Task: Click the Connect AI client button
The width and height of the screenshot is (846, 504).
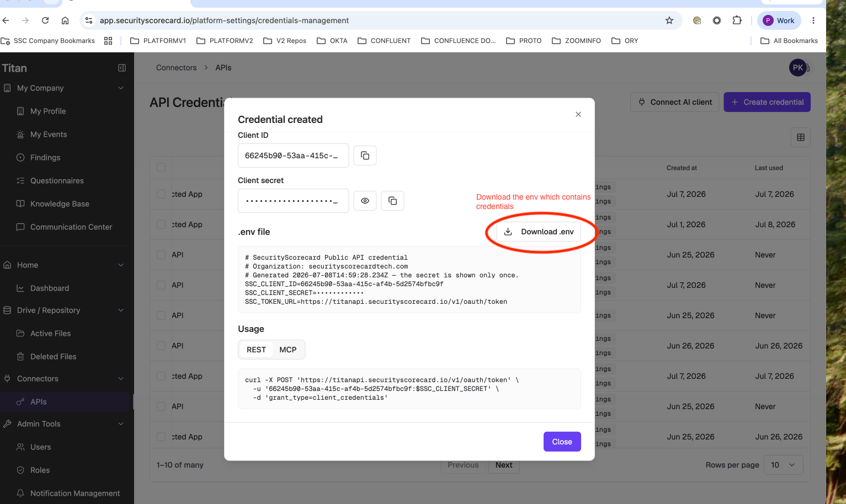Action: (675, 102)
